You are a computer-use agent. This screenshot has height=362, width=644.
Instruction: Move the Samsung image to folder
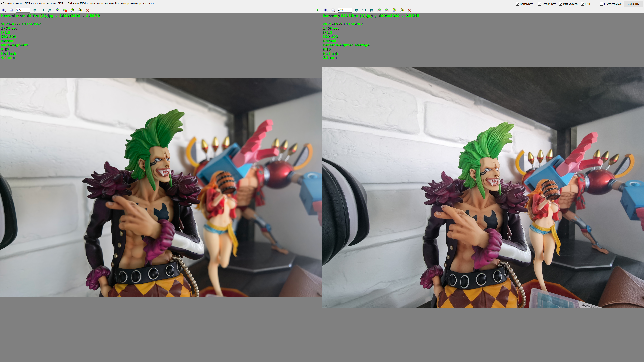402,10
